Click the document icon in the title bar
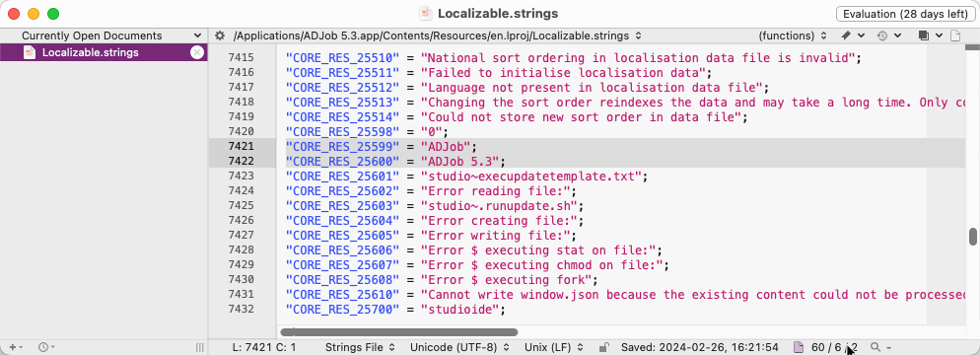Viewport: 980px width, 355px height. click(x=426, y=13)
